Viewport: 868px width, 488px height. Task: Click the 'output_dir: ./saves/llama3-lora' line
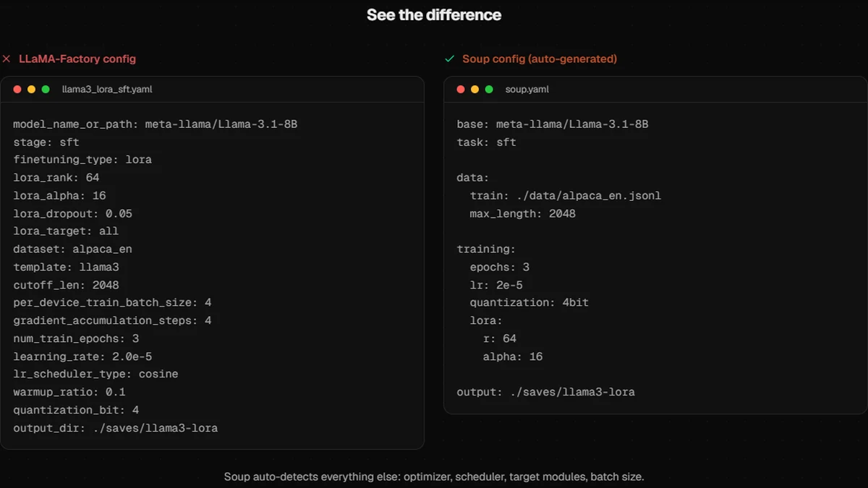tap(116, 428)
